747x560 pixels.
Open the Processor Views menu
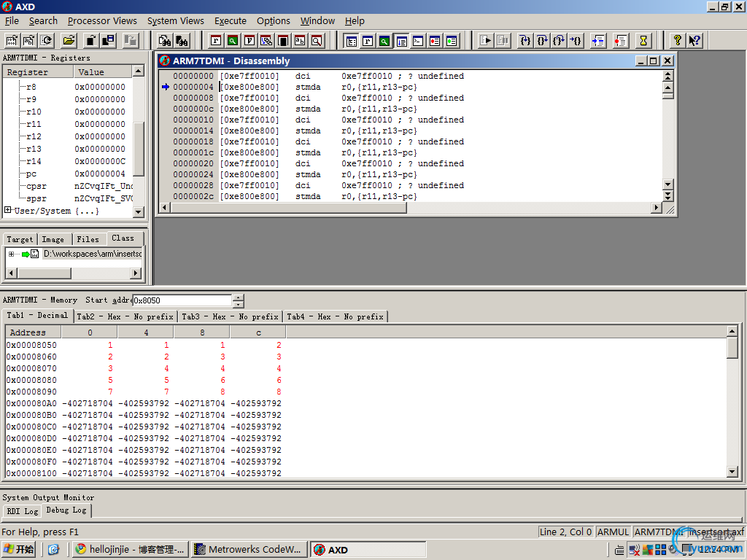(102, 21)
